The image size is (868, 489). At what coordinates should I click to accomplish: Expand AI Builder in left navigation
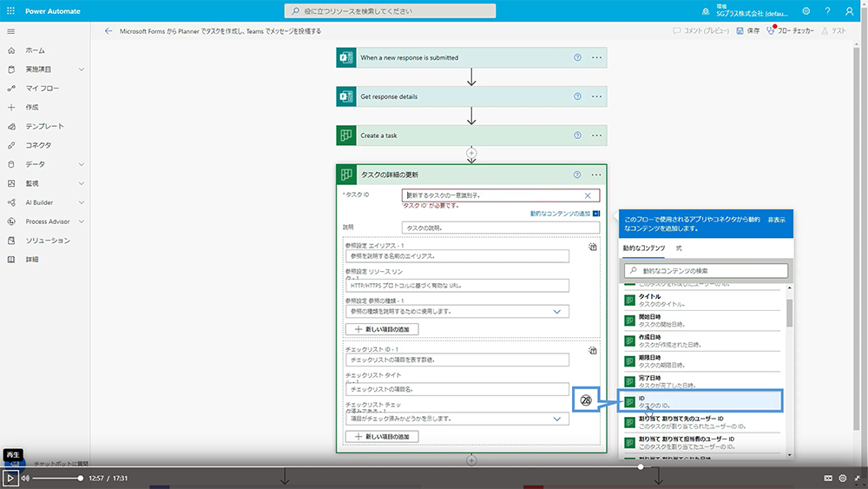(82, 202)
